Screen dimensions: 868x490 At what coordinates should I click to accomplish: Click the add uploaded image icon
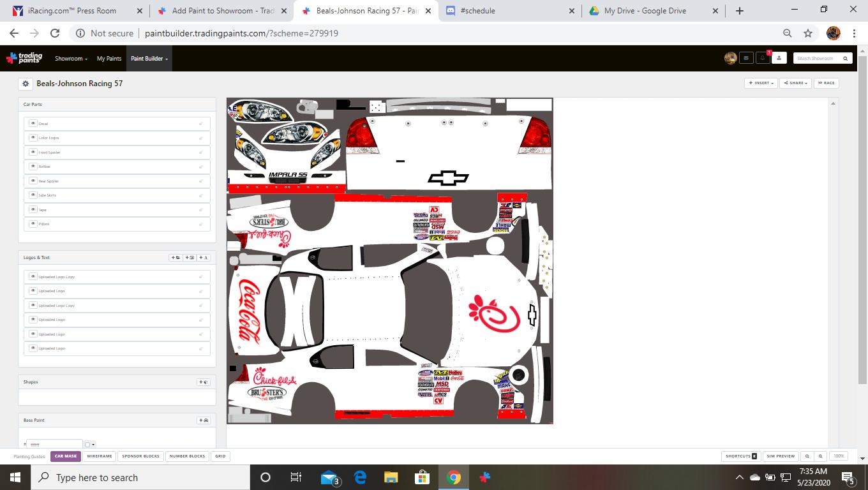click(x=189, y=257)
